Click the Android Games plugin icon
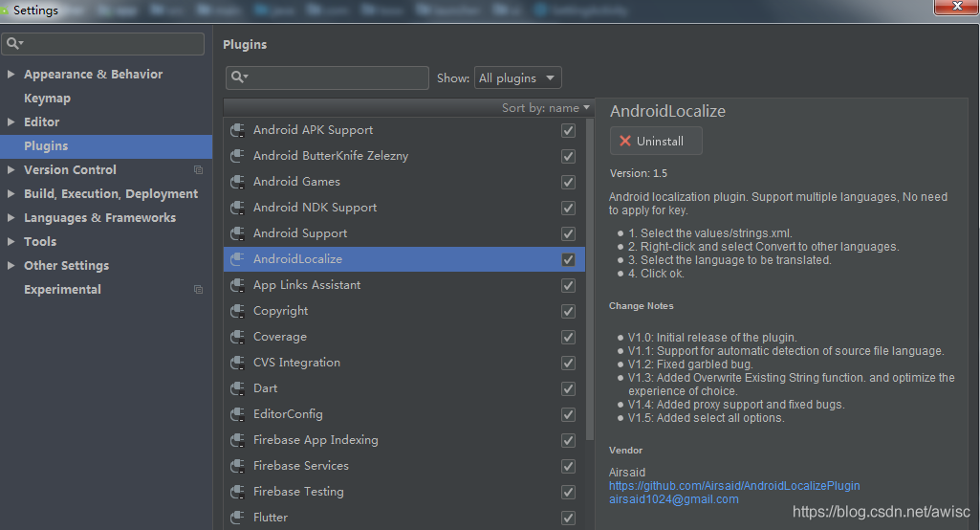 coord(237,182)
